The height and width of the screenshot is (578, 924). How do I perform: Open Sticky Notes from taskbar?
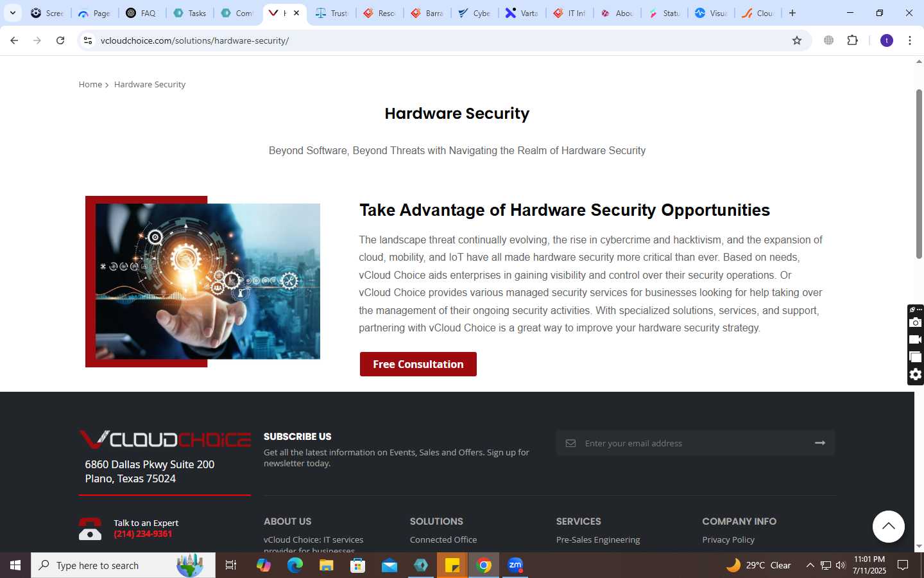coord(452,565)
